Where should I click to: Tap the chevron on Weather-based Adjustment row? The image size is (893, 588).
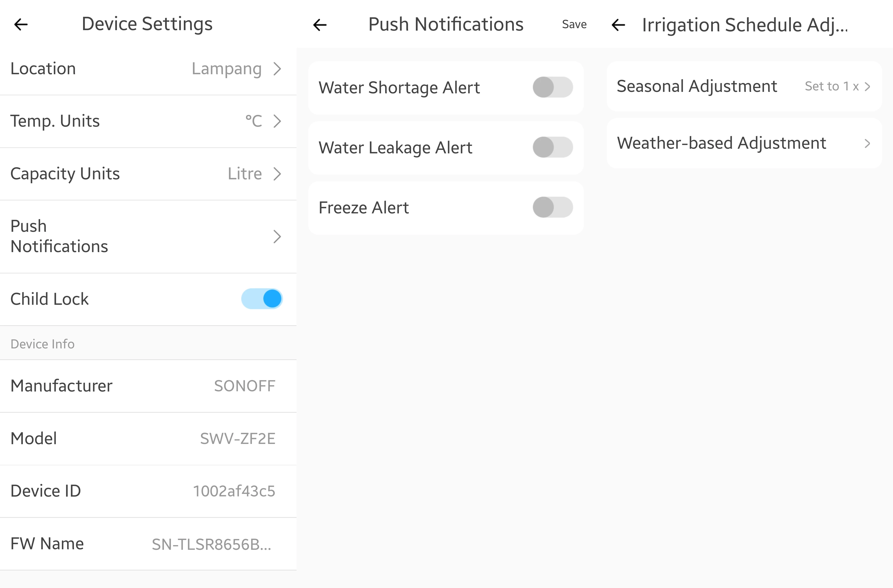(x=867, y=143)
